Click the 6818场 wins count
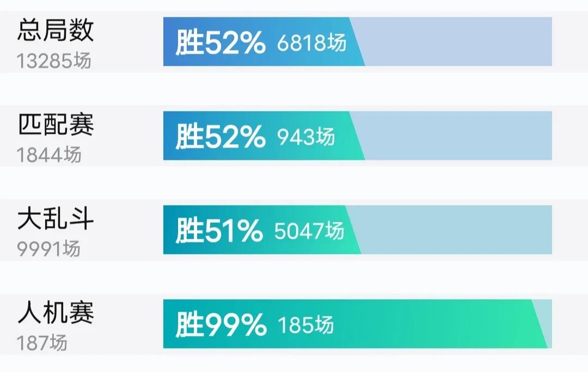This screenshot has height=372, width=588. (x=311, y=43)
